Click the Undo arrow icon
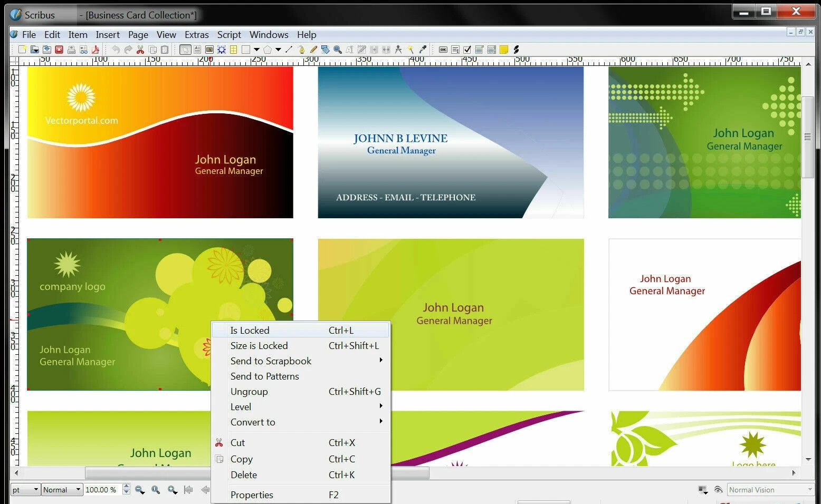The image size is (821, 504). click(116, 50)
